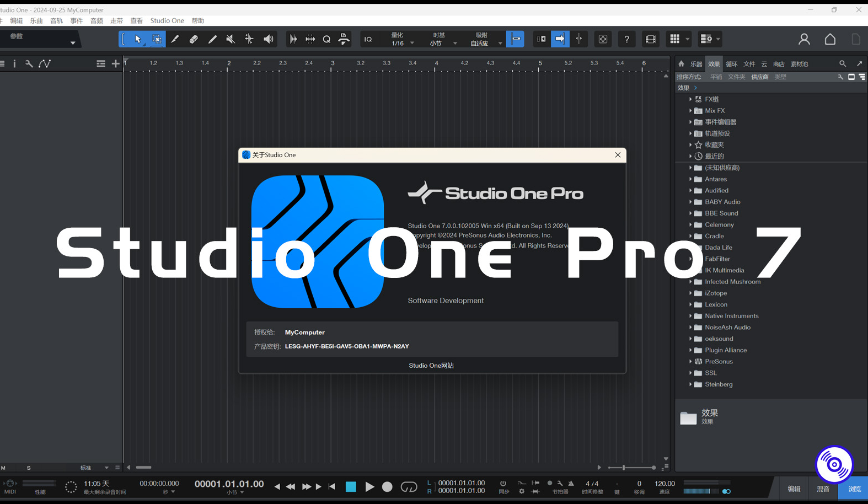Image resolution: width=868 pixels, height=504 pixels.
Task: Open the 编辑 (Edit) panel button
Action: [x=794, y=489]
